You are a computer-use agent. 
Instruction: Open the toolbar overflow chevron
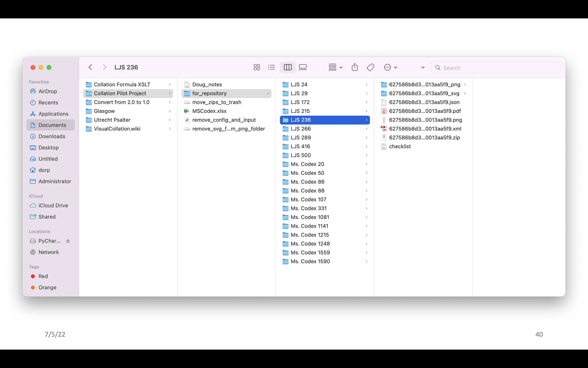[x=423, y=68]
